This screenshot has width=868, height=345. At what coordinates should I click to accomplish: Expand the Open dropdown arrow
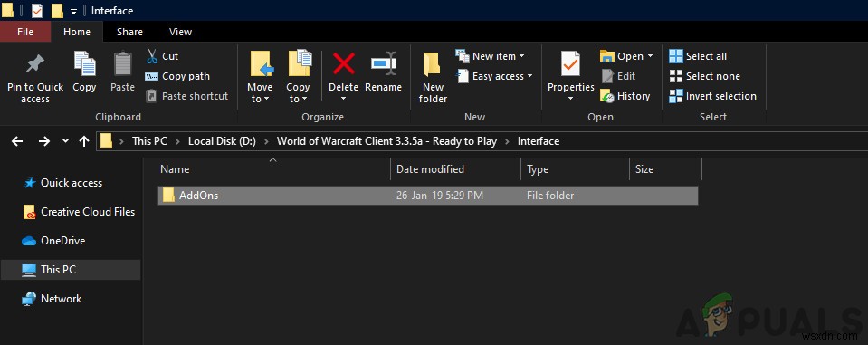pyautogui.click(x=650, y=56)
